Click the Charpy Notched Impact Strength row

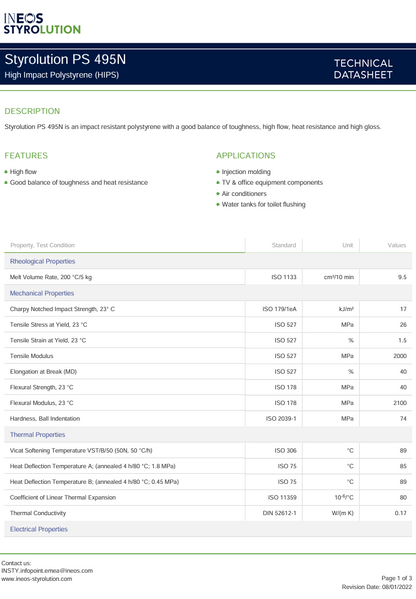point(208,309)
